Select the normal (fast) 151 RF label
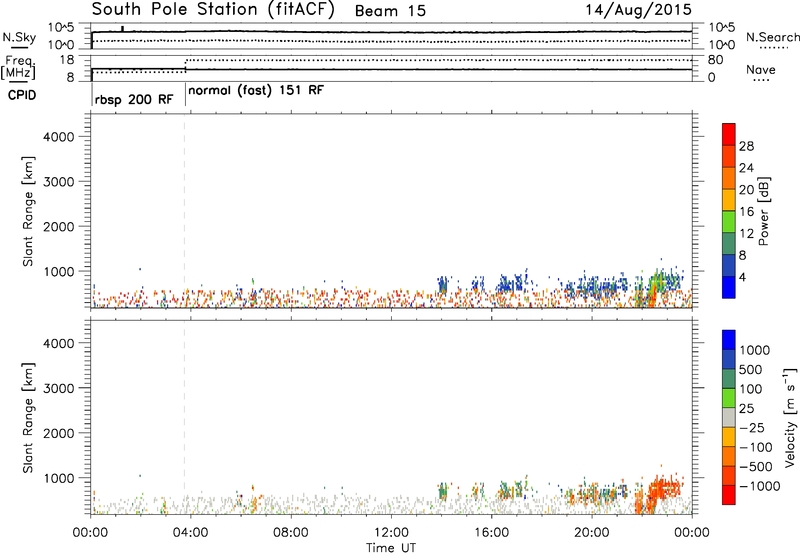The width and height of the screenshot is (800, 554). pos(256,91)
